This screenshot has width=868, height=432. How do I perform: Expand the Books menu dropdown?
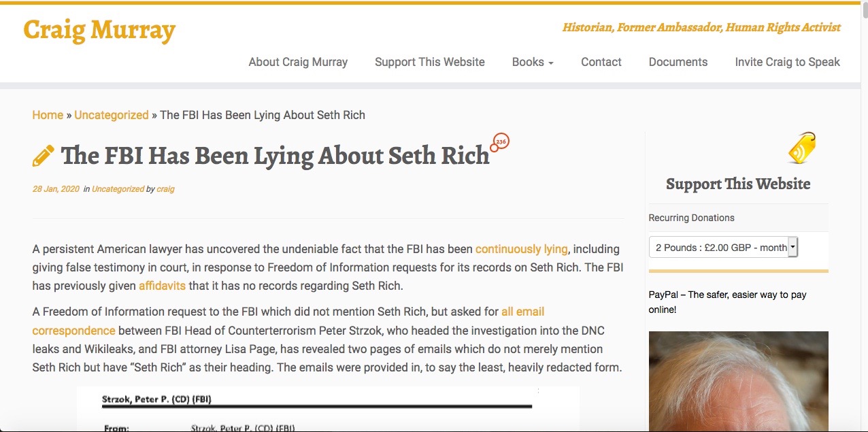pyautogui.click(x=533, y=62)
